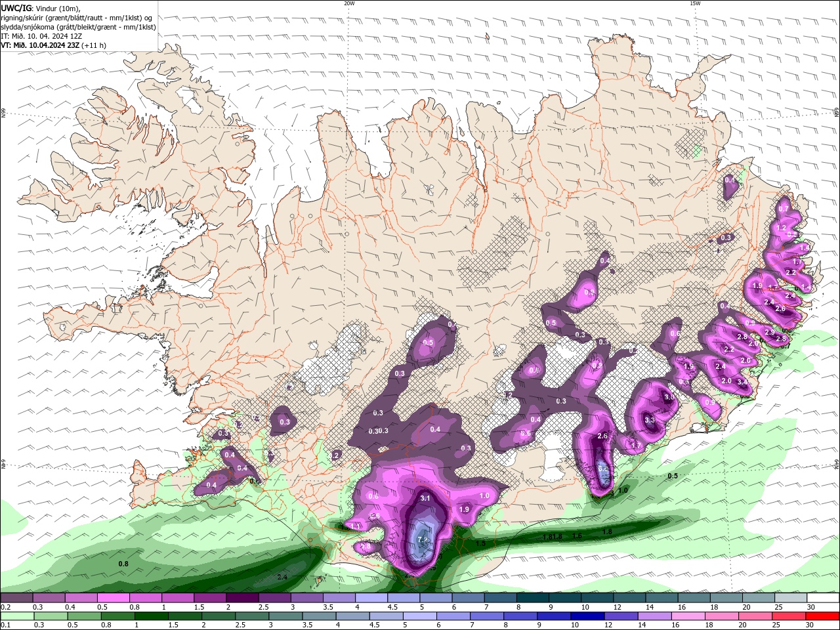Screen dimensions: 840x630
Task: Click the 0.8 rain value over the ocean
Action: (123, 564)
